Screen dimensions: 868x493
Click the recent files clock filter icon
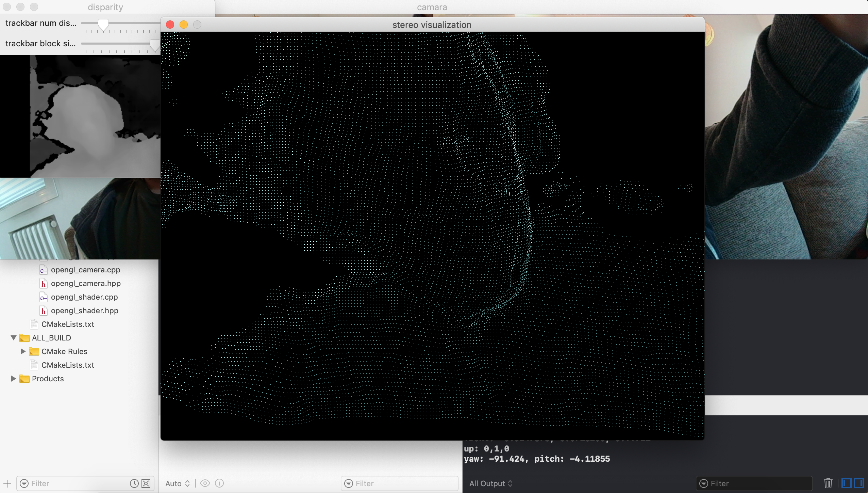click(x=134, y=483)
